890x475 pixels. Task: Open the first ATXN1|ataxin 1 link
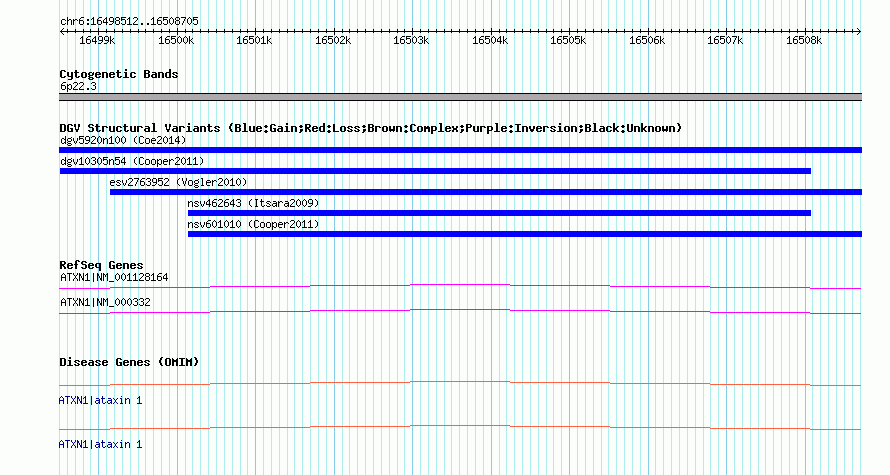100,401
